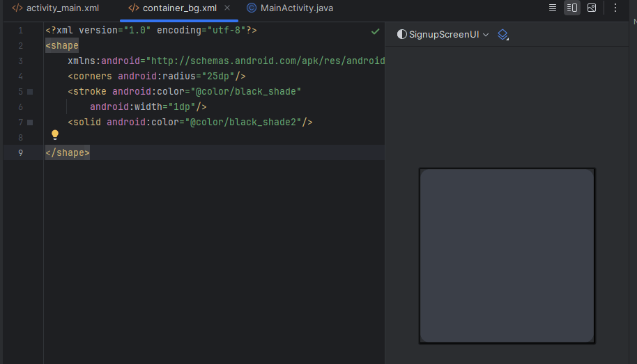Click the xml version declaration on line 1
Viewport: 637px width, 364px height.
coord(151,31)
